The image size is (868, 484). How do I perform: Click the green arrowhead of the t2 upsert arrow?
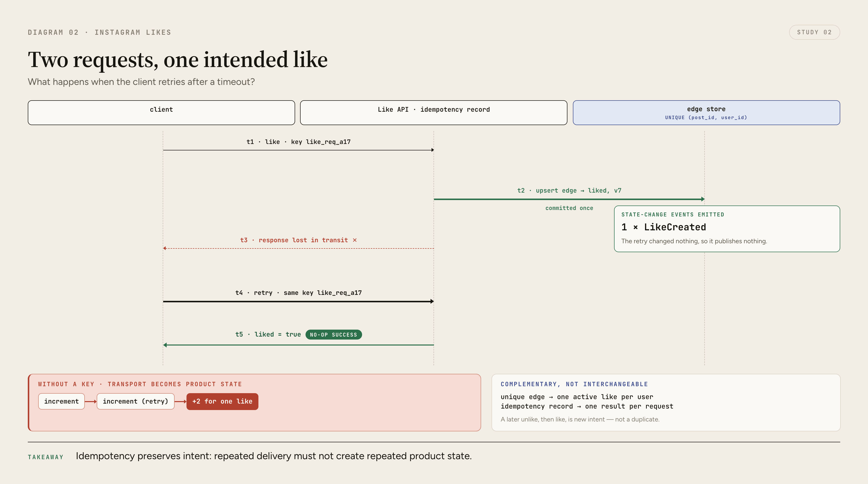pos(703,199)
